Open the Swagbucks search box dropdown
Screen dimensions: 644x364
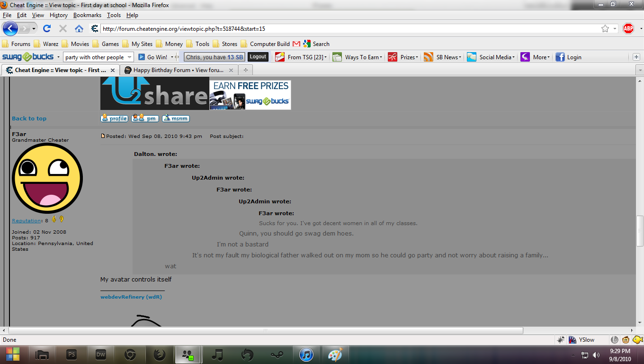pyautogui.click(x=130, y=57)
